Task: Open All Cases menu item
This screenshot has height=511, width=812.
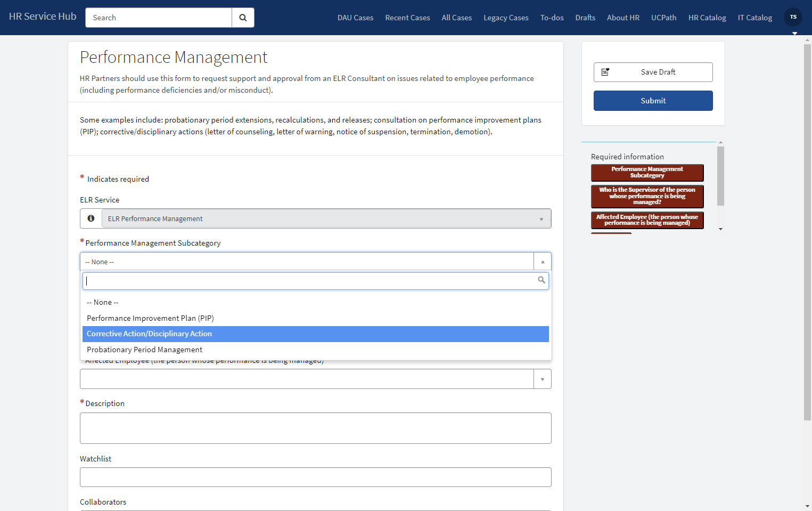Action: click(456, 18)
